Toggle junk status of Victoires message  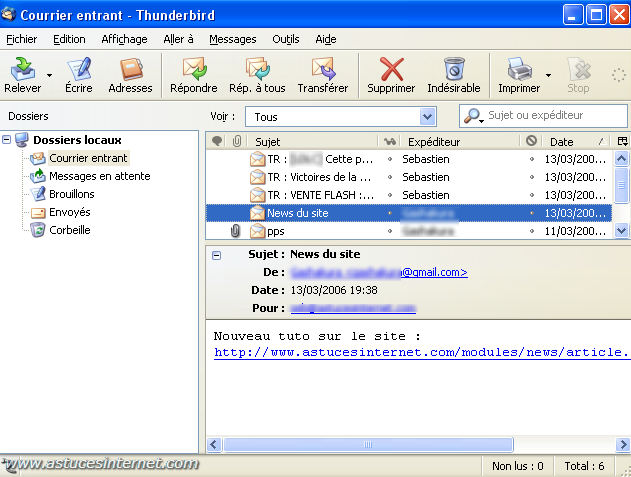click(x=532, y=177)
